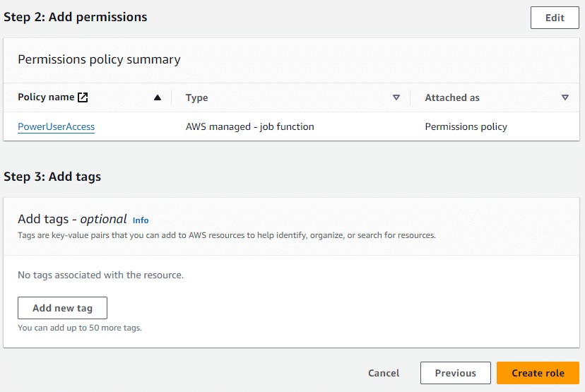Image resolution: width=585 pixels, height=392 pixels.
Task: Sort by Type column arrow
Action: tap(396, 97)
